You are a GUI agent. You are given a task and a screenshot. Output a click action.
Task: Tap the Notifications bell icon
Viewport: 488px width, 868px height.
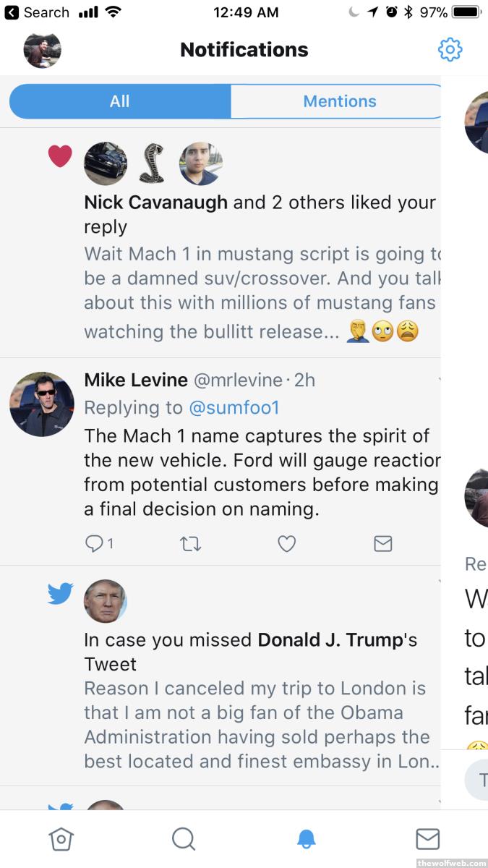click(307, 839)
